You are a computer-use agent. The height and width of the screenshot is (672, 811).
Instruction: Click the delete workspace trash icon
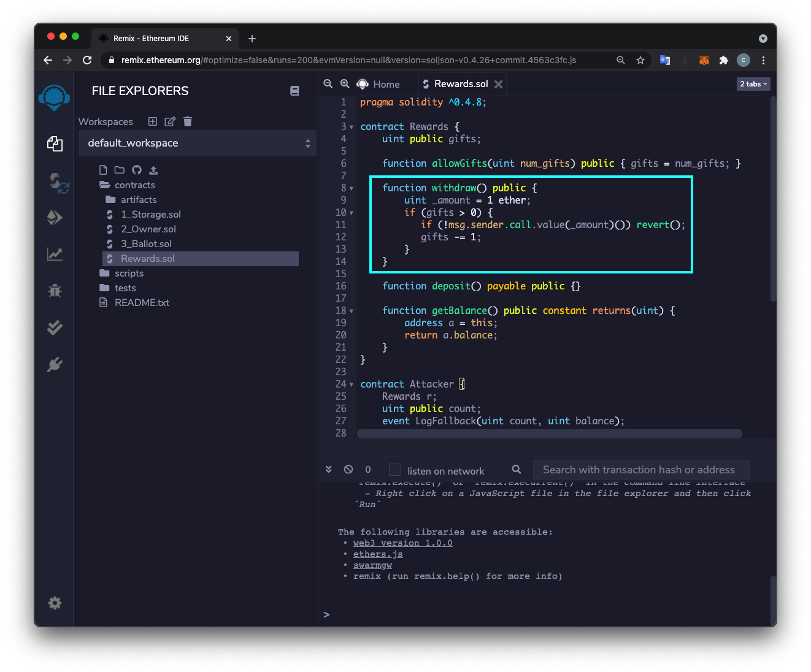pyautogui.click(x=188, y=121)
